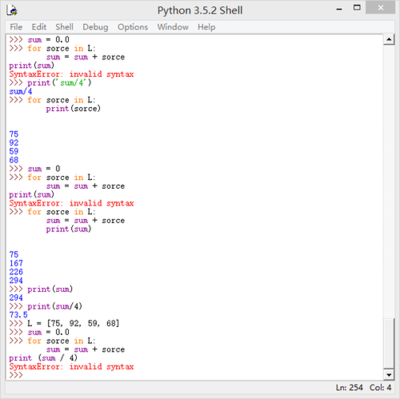Open the Window menu

coord(173,27)
